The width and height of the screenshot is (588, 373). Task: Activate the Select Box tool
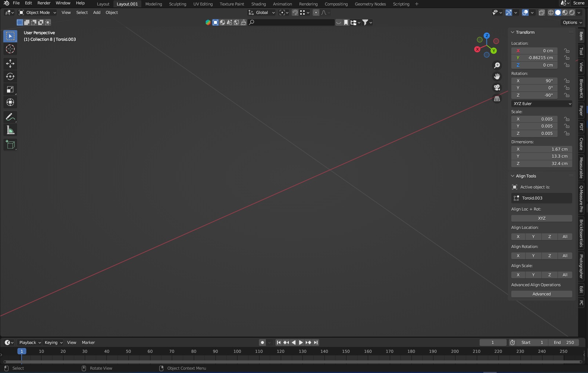tap(10, 36)
